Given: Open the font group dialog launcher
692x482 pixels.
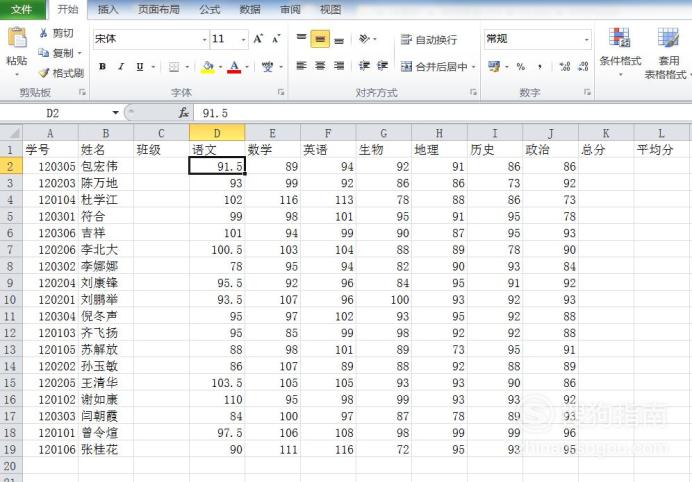Looking at the screenshot, I should pyautogui.click(x=281, y=92).
